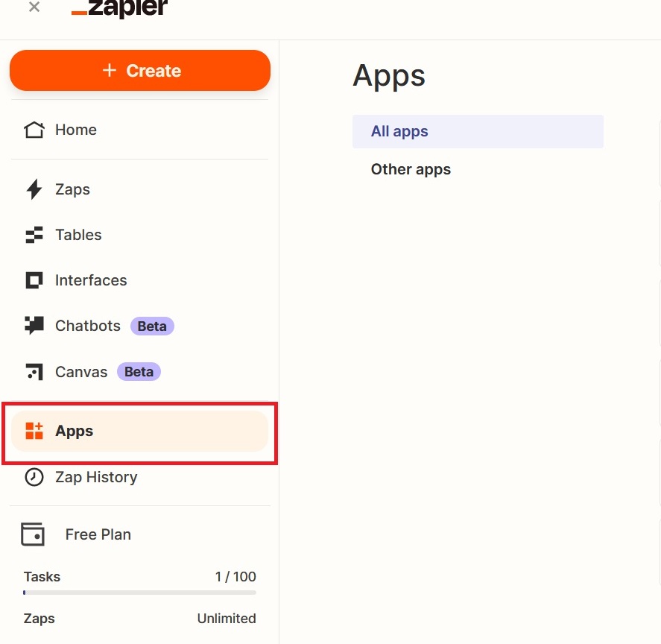This screenshot has height=644, width=661.
Task: Click the Tables icon in sidebar
Action: (34, 235)
